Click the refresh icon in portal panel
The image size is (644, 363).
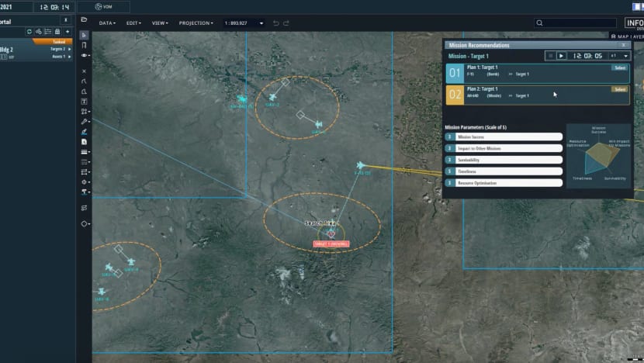pyautogui.click(x=29, y=32)
